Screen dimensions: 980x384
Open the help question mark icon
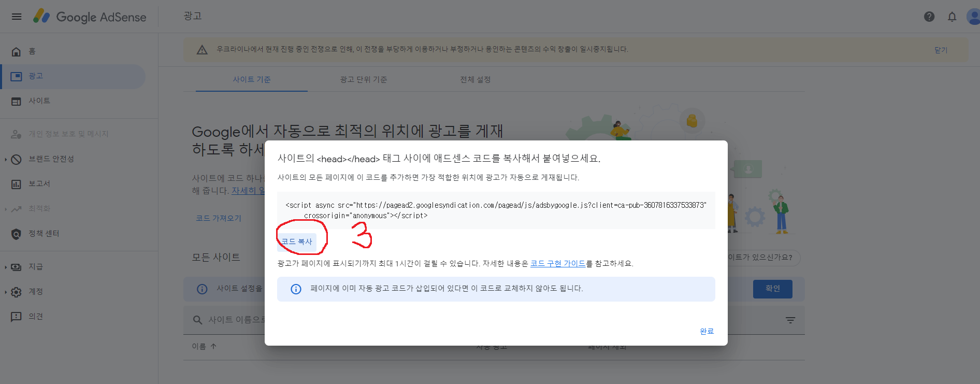929,17
